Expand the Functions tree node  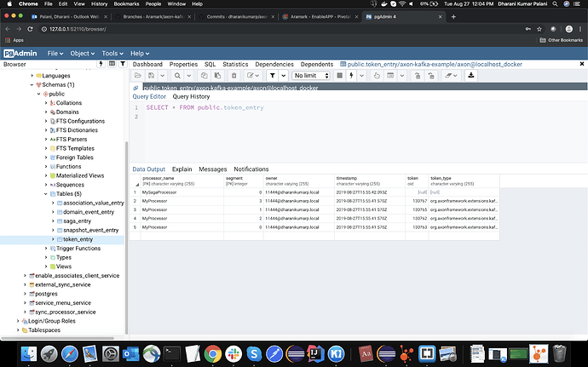pyautogui.click(x=46, y=166)
